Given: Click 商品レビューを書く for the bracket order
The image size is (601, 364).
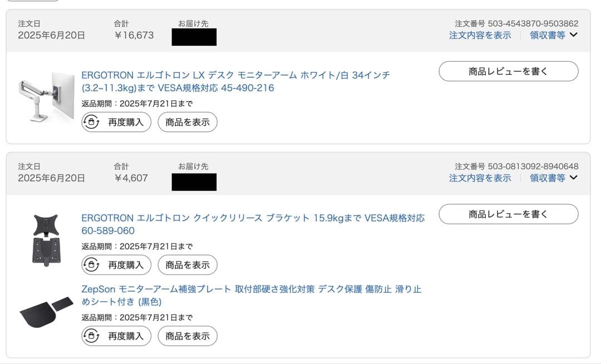Looking at the screenshot, I should tap(509, 214).
